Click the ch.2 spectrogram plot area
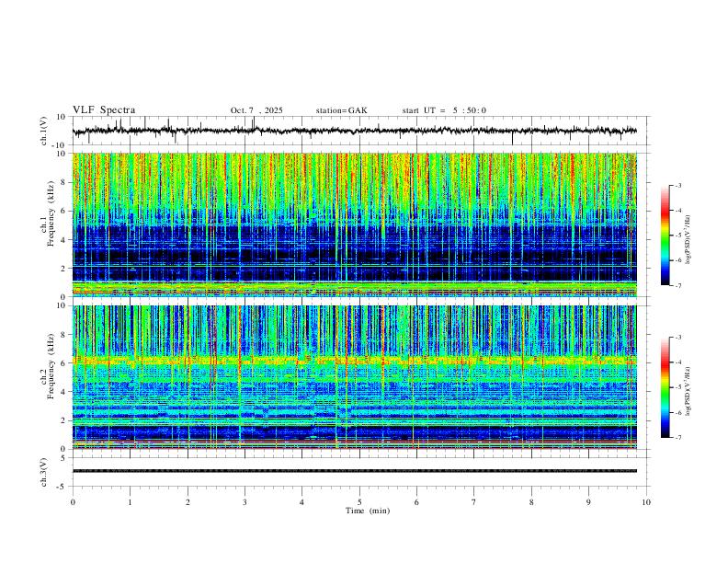Screen dimensions: 728x563 354,377
